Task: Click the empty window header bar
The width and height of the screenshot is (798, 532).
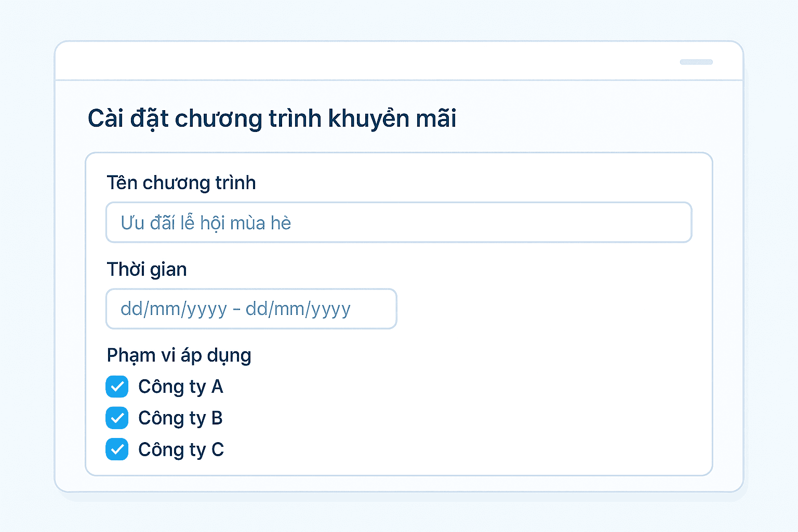Action: point(364,61)
